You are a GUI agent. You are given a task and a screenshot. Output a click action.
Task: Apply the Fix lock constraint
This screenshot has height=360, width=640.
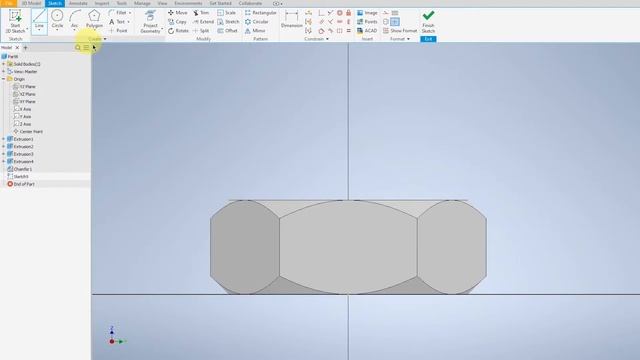point(349,13)
